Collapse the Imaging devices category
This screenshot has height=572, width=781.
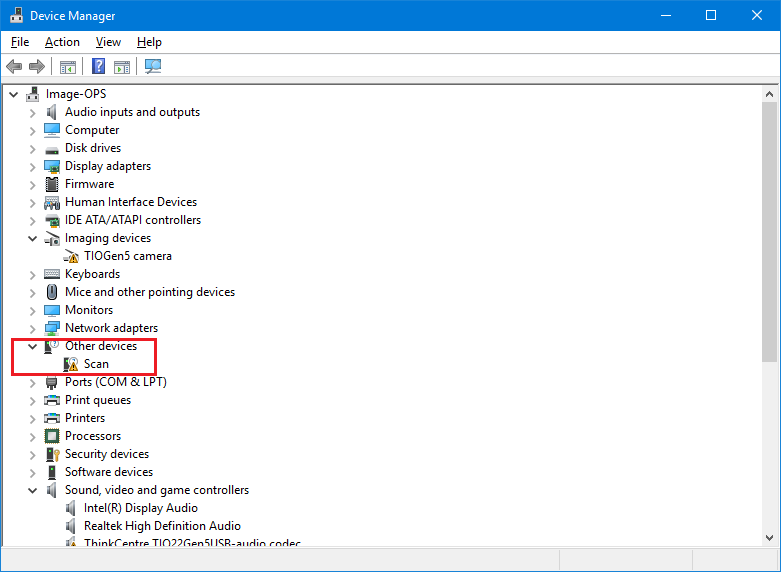pyautogui.click(x=32, y=238)
